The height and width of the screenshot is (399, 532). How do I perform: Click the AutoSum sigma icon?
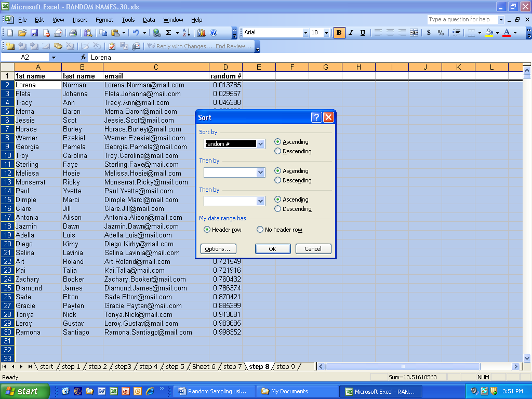coord(168,33)
